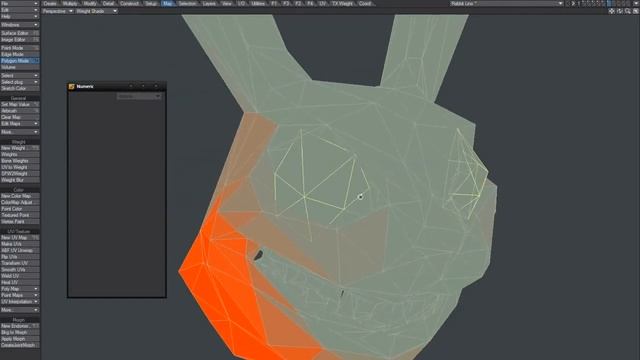
Task: Open the Edit dropdown menu
Action: click(20, 10)
